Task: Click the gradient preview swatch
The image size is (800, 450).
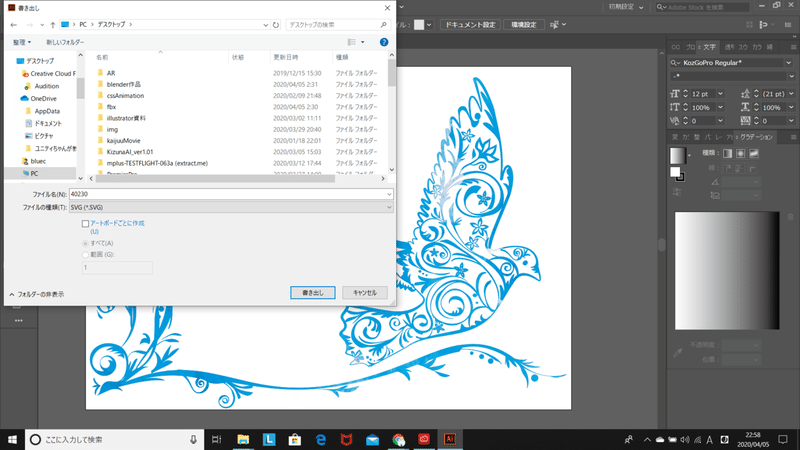Action: [x=678, y=156]
